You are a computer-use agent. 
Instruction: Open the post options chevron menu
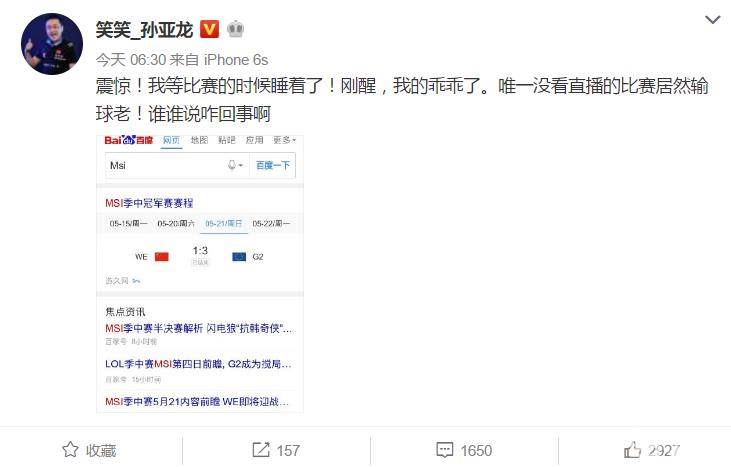point(712,20)
